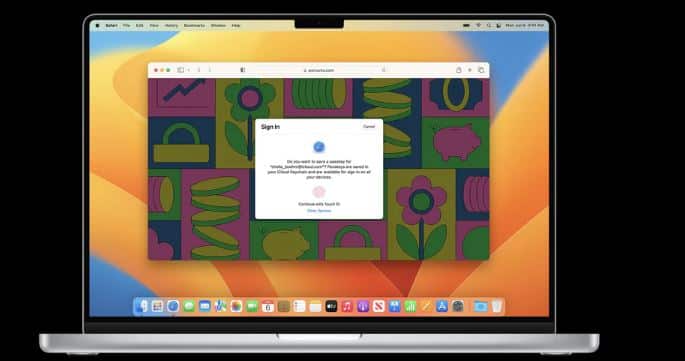Open the Bookmarks menu
This screenshot has width=685, height=361.
tap(194, 26)
